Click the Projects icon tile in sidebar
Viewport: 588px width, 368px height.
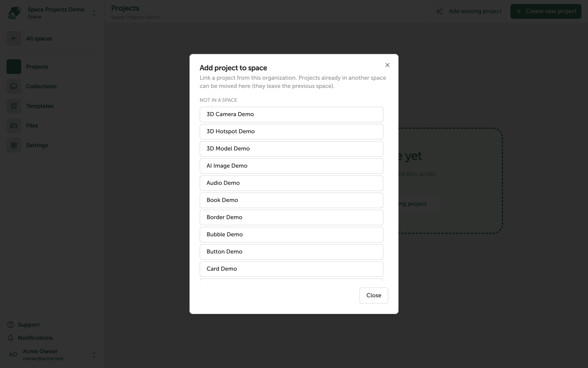(x=14, y=67)
